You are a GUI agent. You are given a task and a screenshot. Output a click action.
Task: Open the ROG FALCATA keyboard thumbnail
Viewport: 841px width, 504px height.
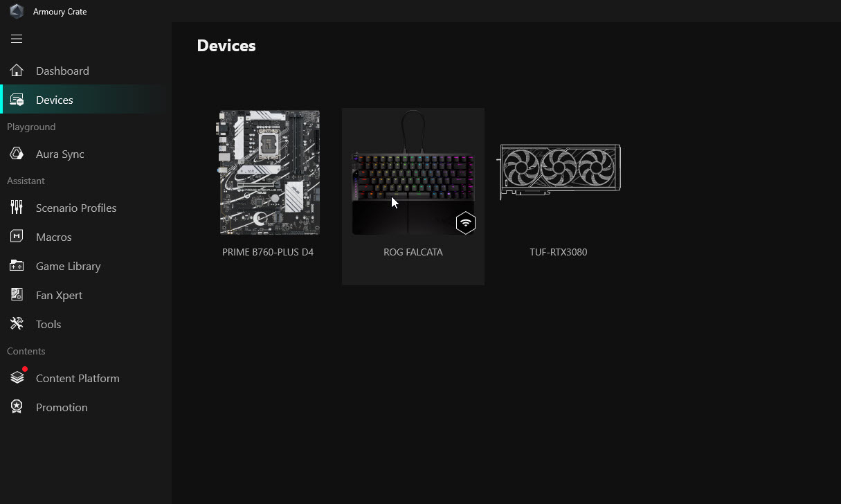(413, 173)
